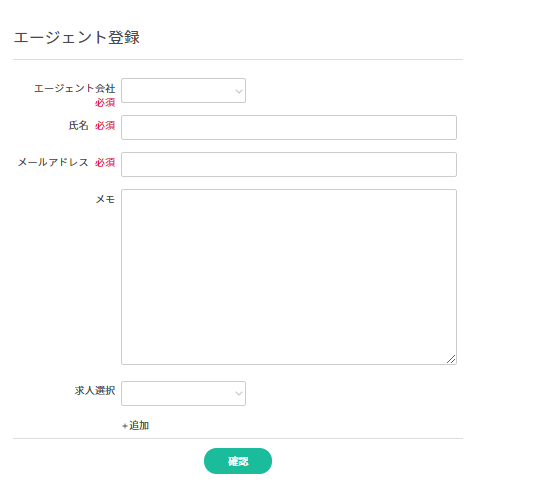Click the エージェント会社 field label
Screen dimensions: 533x500
[x=74, y=88]
